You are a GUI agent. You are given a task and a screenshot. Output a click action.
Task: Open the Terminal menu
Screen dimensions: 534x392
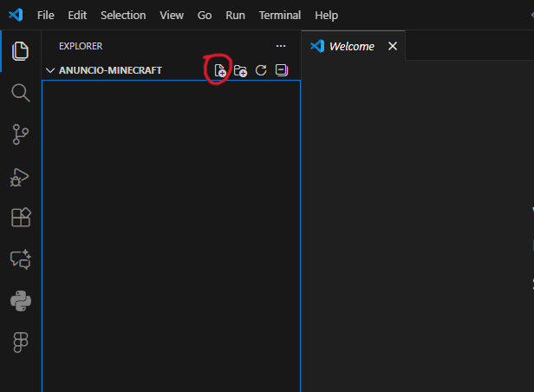point(280,16)
